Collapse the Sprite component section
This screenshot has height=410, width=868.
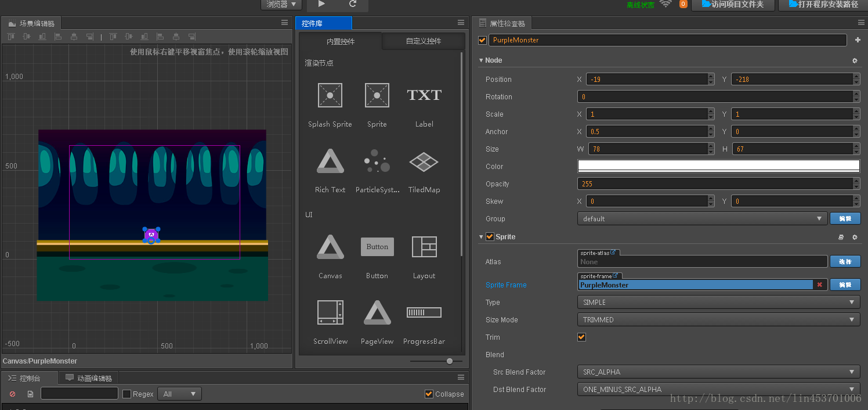481,237
